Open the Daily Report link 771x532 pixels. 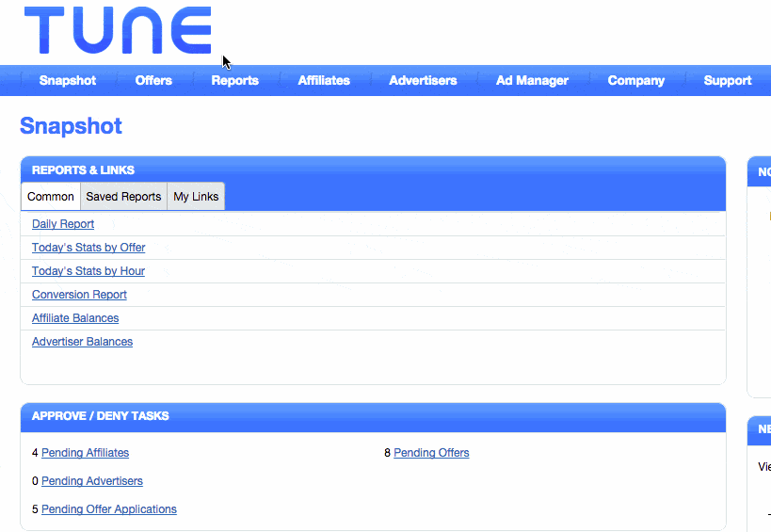click(x=63, y=224)
